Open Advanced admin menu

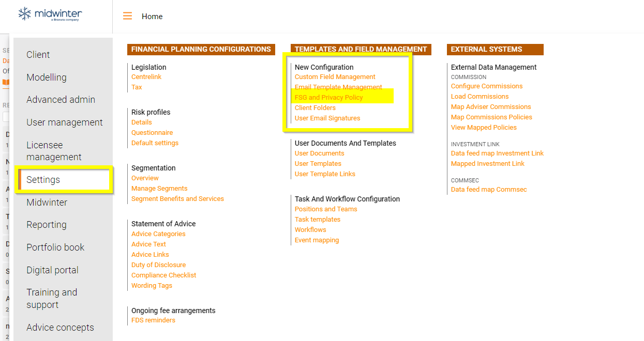(61, 100)
